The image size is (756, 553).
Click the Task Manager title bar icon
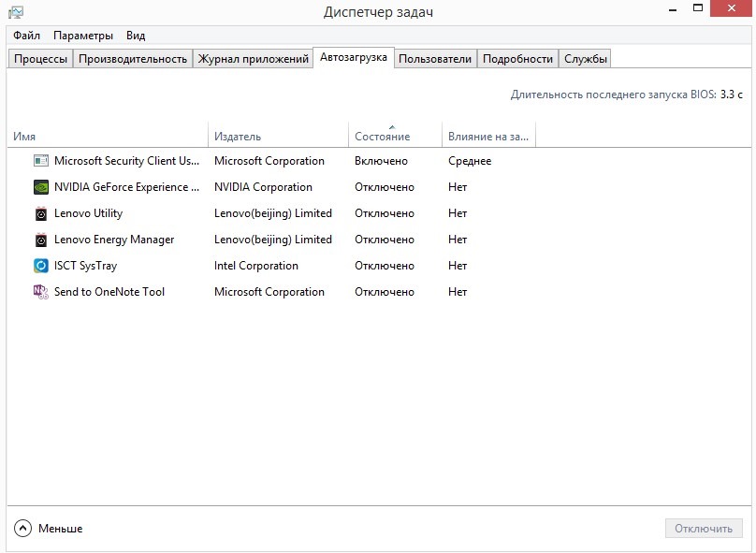(x=16, y=12)
